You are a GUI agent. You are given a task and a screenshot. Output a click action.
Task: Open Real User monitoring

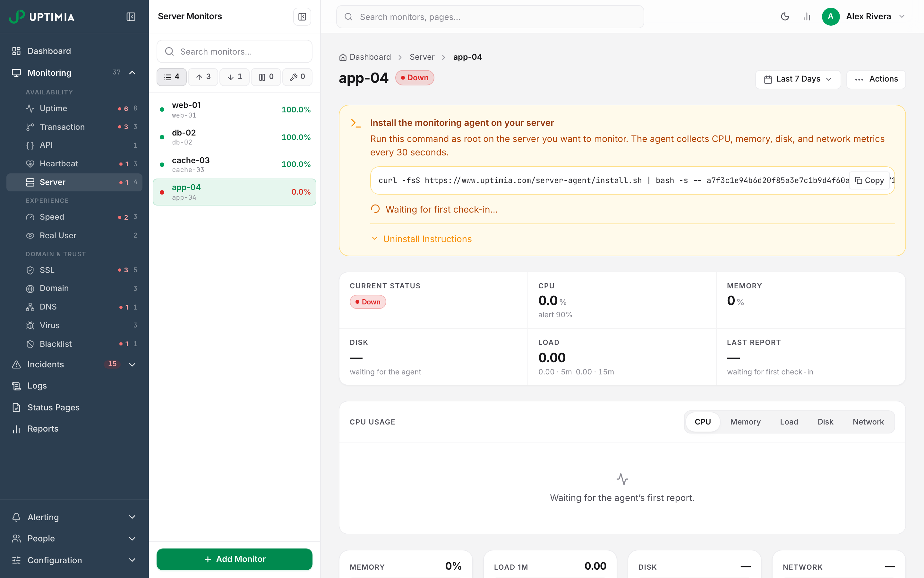[x=74, y=235]
